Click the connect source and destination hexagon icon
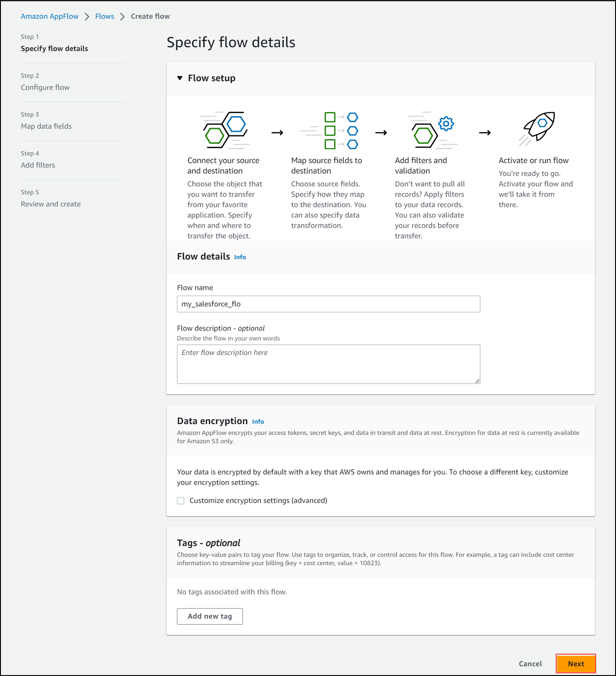This screenshot has height=676, width=616. 226,130
